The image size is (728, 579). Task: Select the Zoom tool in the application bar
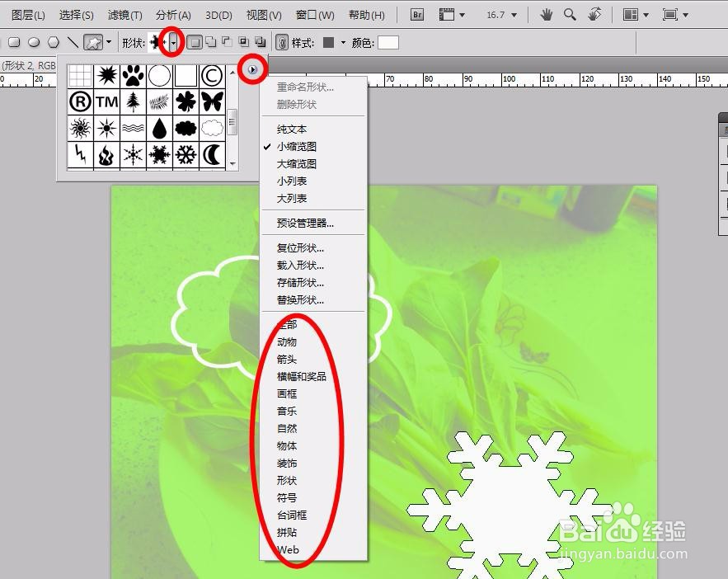click(567, 14)
